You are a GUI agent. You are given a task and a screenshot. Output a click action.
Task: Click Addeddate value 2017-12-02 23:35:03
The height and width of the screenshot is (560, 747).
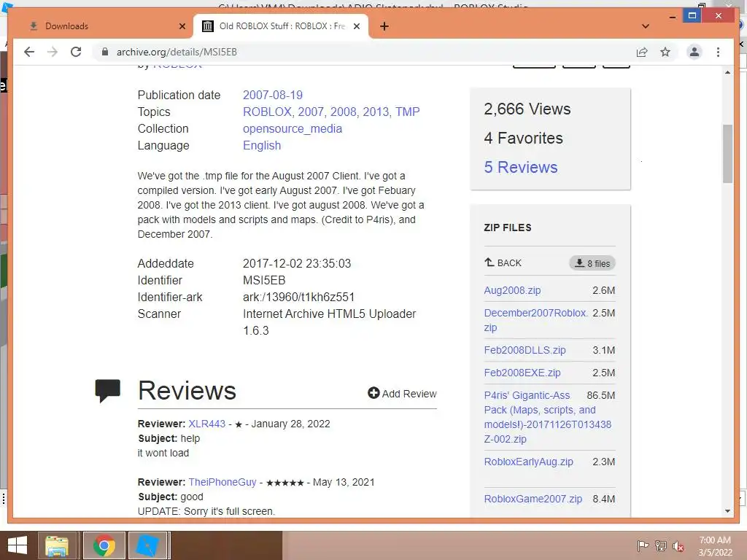[x=297, y=264]
